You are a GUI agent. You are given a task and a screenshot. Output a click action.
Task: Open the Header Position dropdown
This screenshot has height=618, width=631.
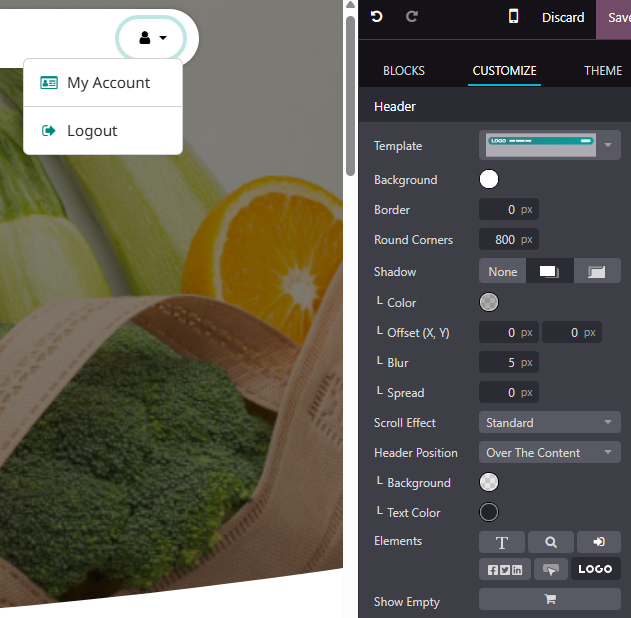pos(549,453)
